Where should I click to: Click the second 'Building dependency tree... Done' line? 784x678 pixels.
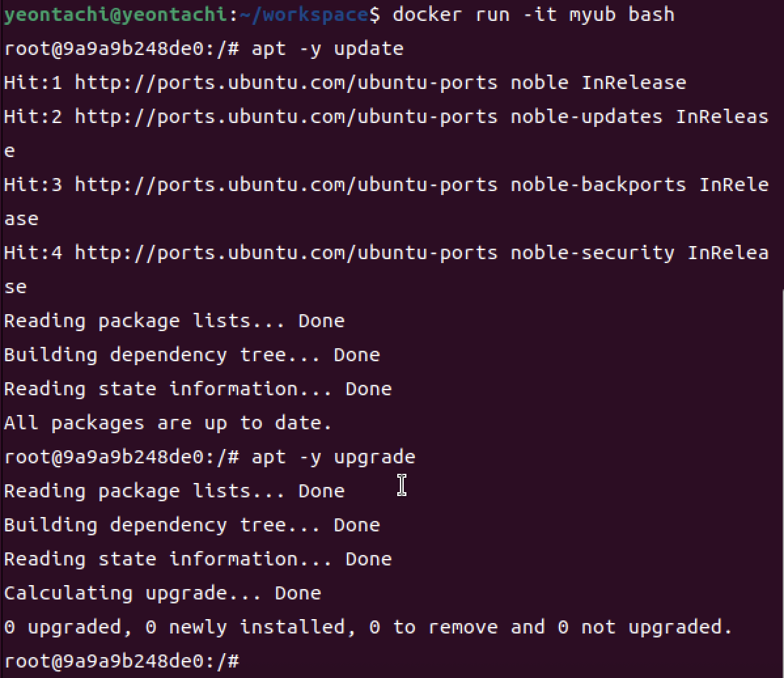coord(192,525)
